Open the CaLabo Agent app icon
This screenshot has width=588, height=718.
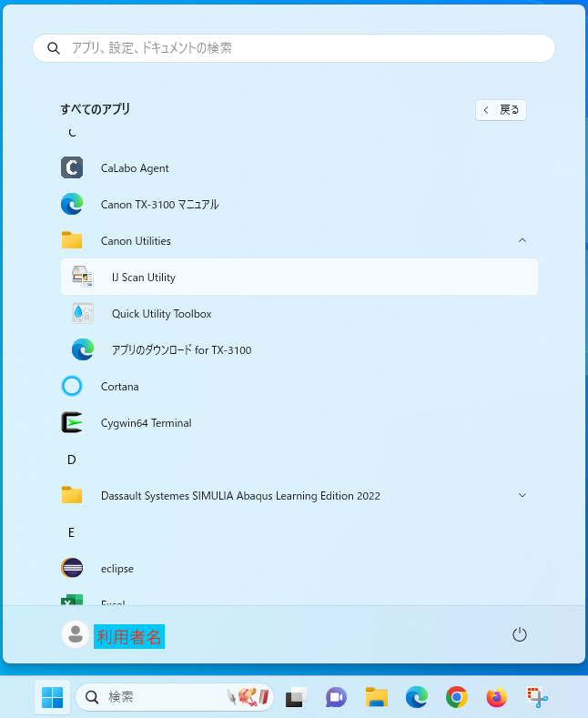tap(72, 167)
